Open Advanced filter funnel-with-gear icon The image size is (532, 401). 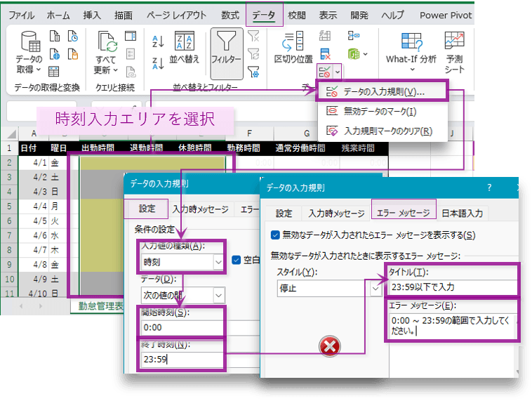253,72
